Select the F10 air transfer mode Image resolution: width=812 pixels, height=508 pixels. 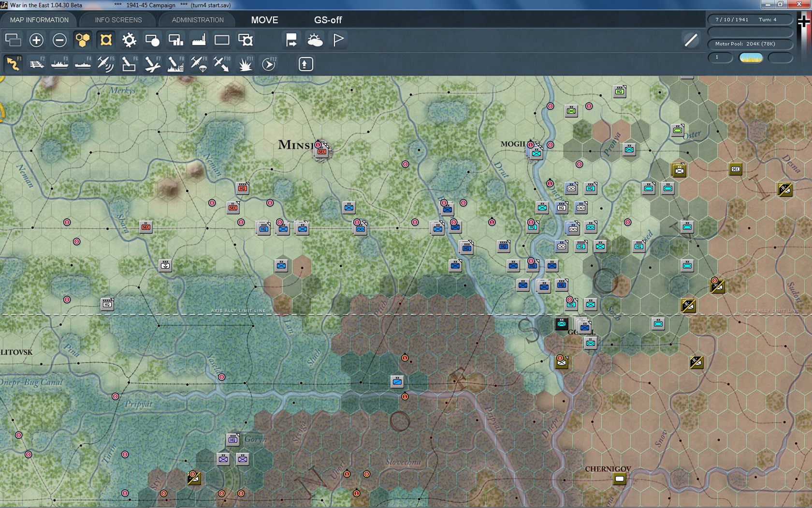pos(222,64)
